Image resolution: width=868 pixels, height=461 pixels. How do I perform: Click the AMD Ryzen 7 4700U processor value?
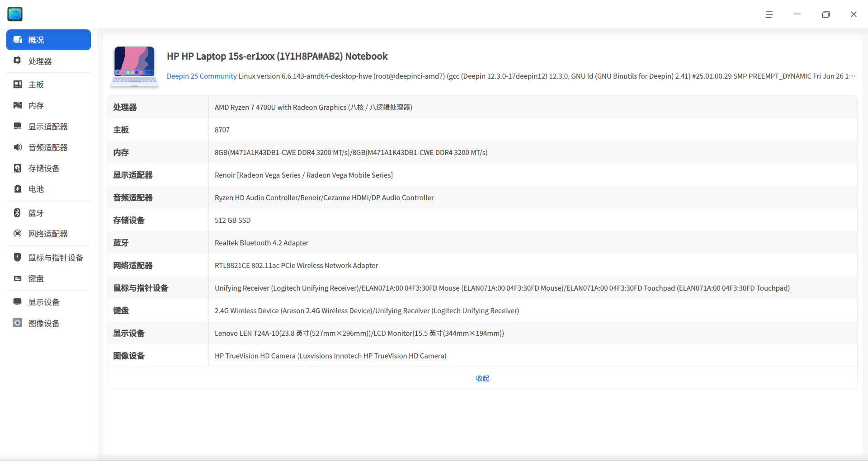[x=313, y=107]
